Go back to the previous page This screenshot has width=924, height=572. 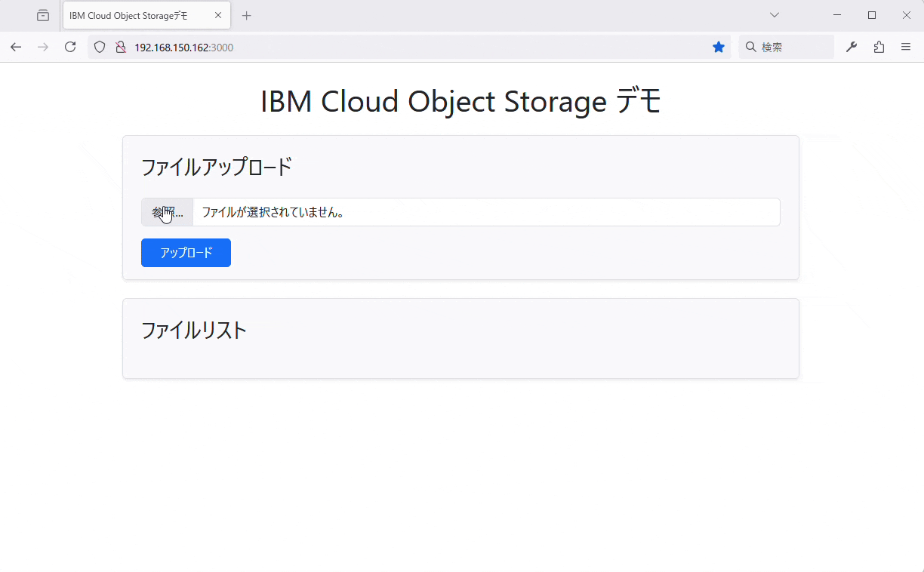point(16,47)
